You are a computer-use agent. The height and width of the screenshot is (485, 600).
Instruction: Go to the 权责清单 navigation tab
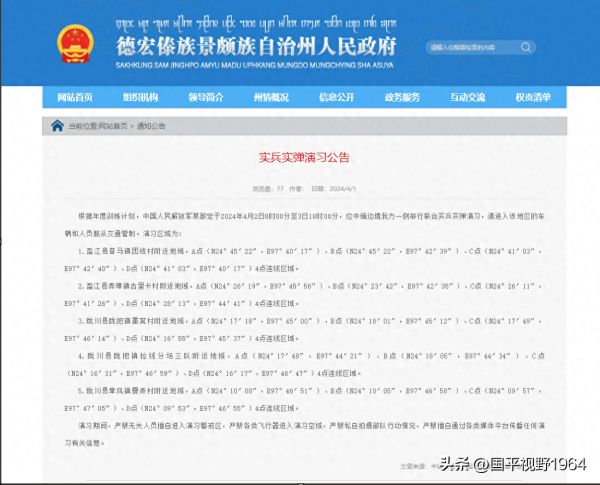(532, 97)
